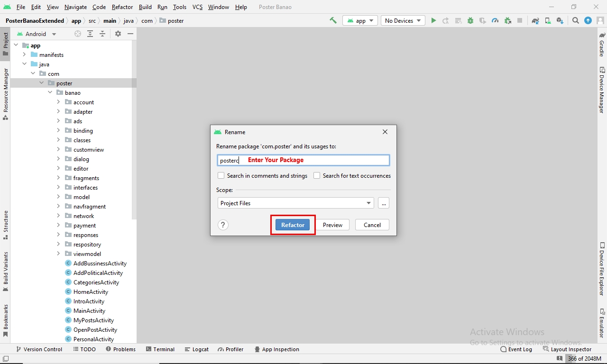Open the Refactor menu
The width and height of the screenshot is (607, 364).
click(122, 7)
